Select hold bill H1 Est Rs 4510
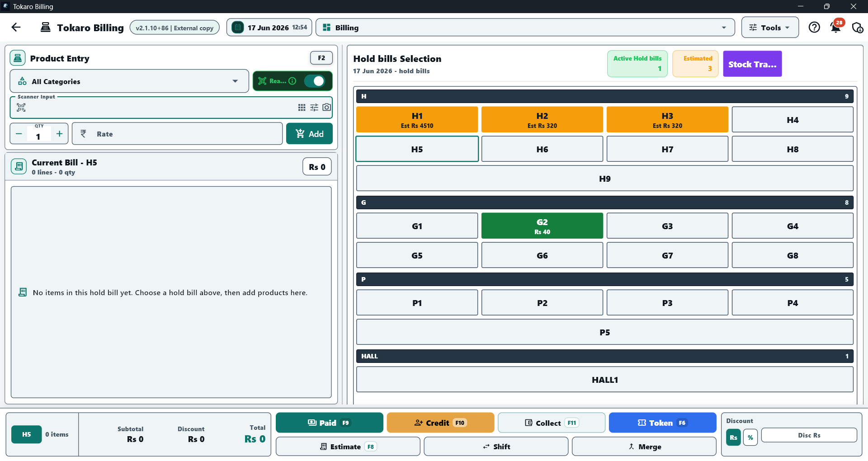This screenshot has height=461, width=868. point(417,120)
